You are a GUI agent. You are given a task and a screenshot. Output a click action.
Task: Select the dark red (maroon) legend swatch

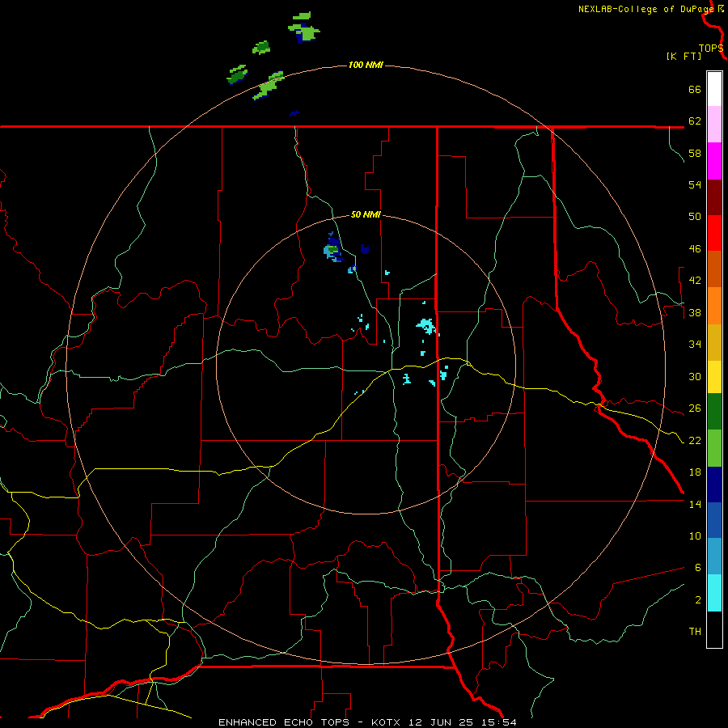click(714, 197)
